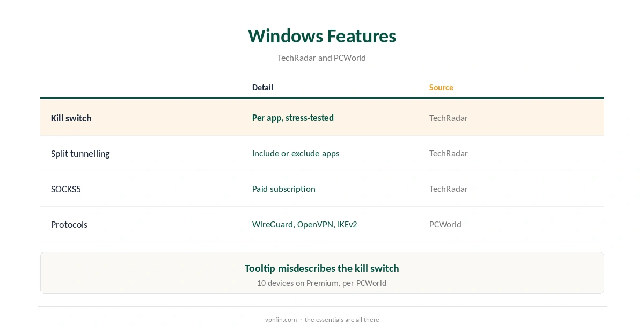Click 'Tooltip misdescribes the kill switch' callout title

pos(322,268)
